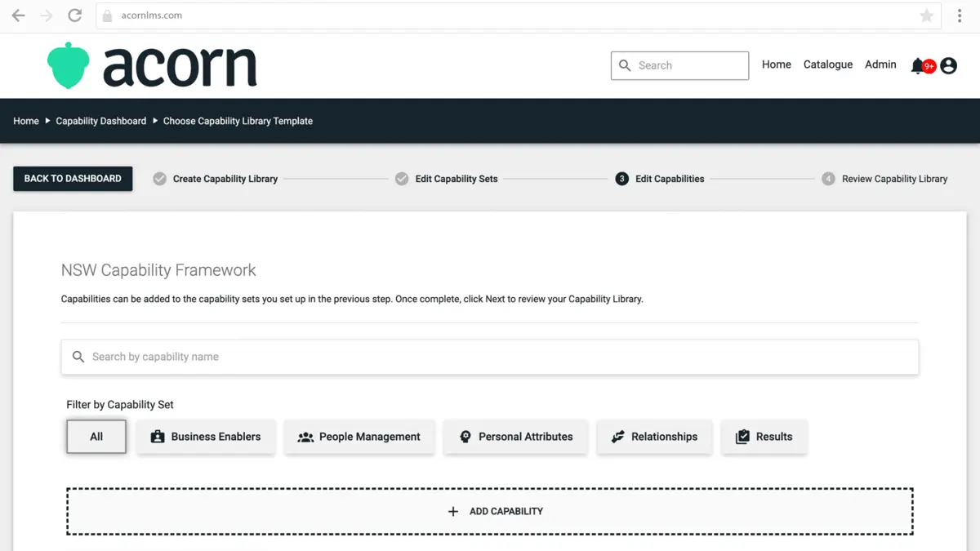
Task: Select the All filter
Action: tap(96, 437)
